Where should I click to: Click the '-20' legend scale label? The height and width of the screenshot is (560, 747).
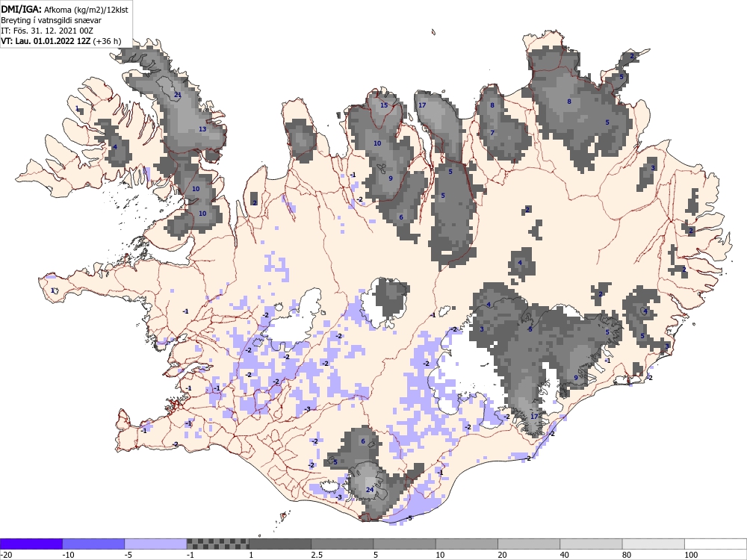pos(6,555)
